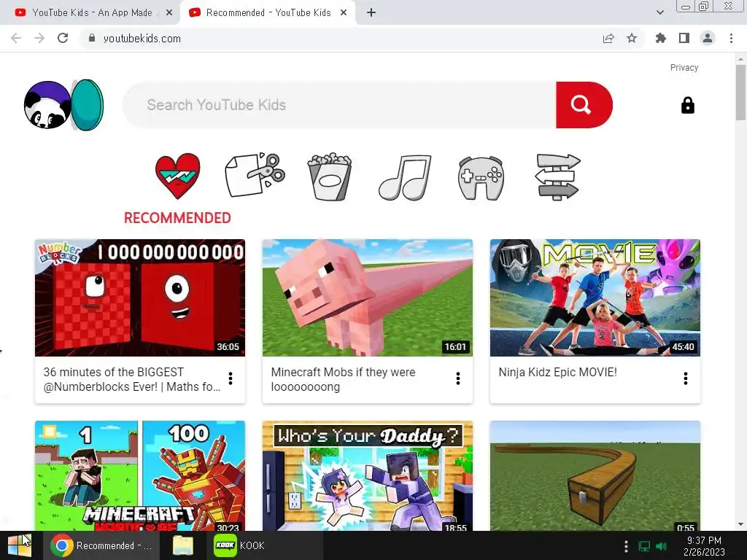Open '36 minutes of the BIGGEST @Numberblocks' title
This screenshot has height=560, width=747.
pos(132,379)
